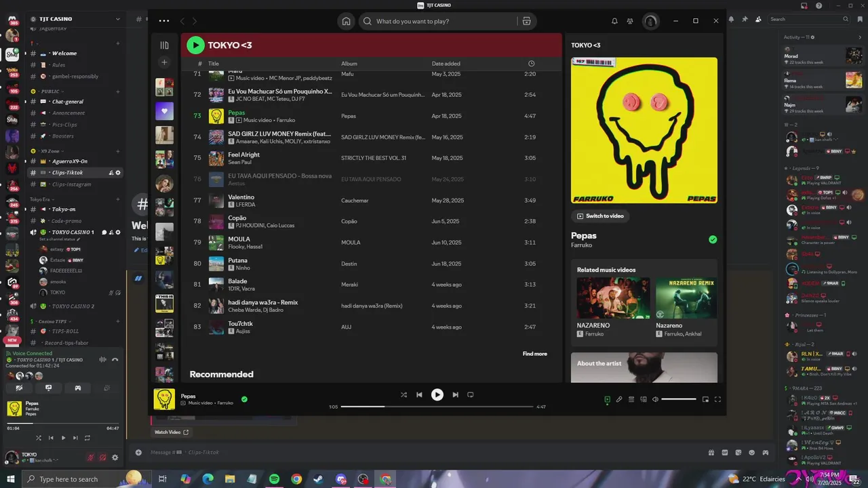Create playlist plus button in Spotify sidebar

tap(164, 62)
